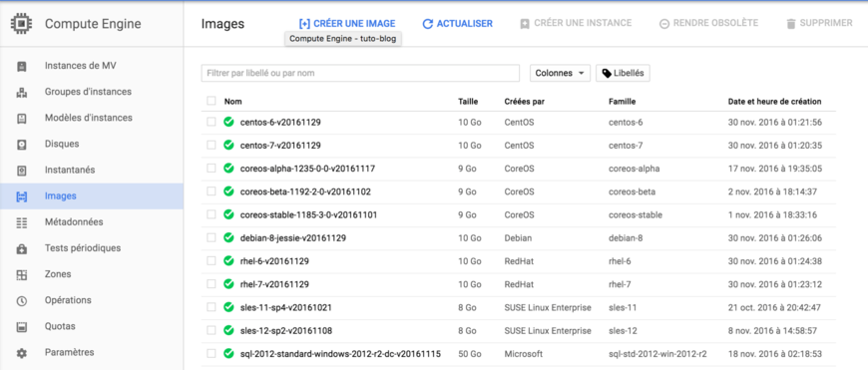The image size is (868, 370).
Task: Open Instantanés page
Action: point(70,170)
